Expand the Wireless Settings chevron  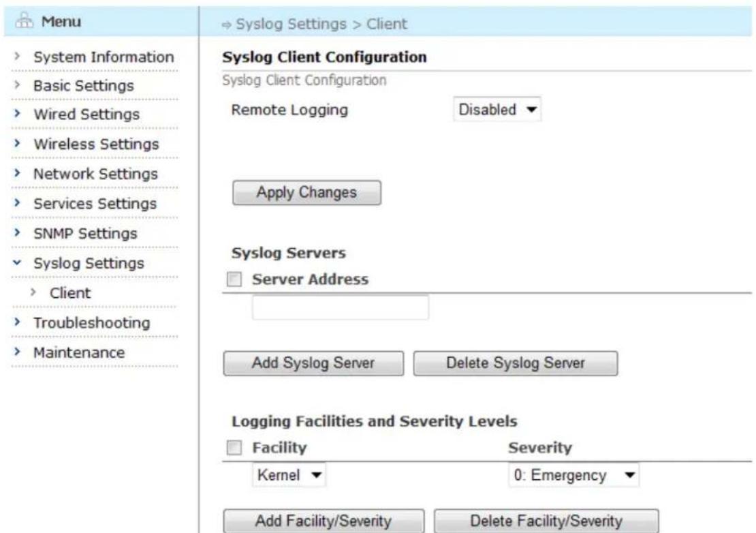(x=17, y=143)
